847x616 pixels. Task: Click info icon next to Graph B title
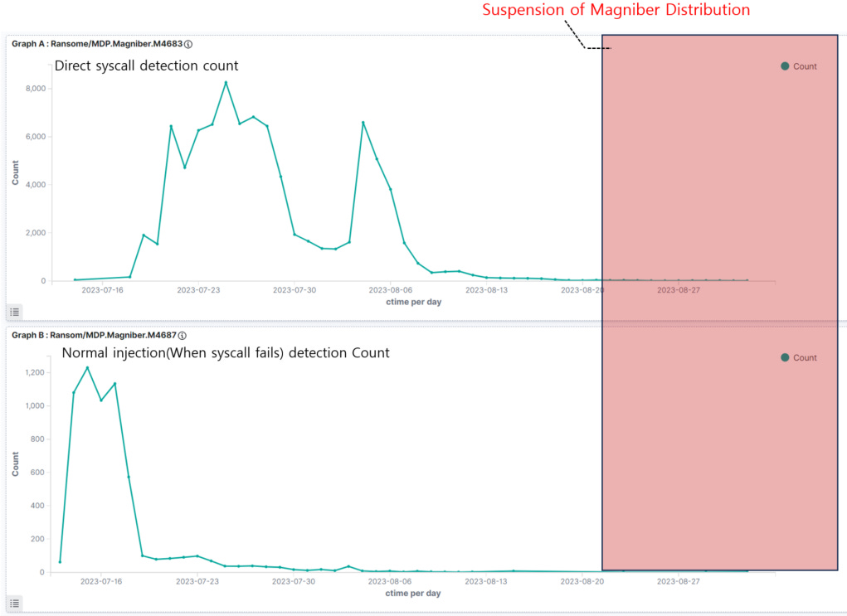point(182,336)
